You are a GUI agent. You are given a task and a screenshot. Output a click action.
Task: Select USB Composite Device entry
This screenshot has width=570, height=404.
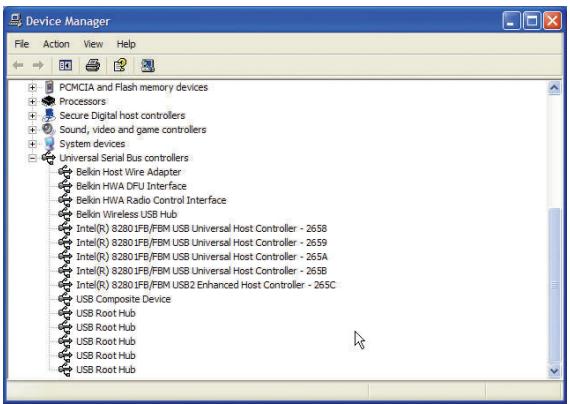pyautogui.click(x=123, y=299)
